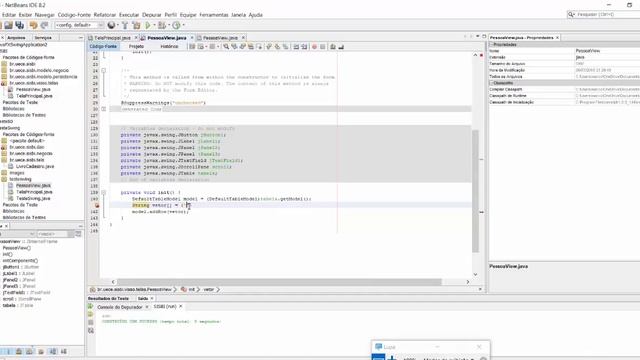640x360 pixels.
Task: Click the Redo arrow in the toolbar
Action: click(x=44, y=25)
